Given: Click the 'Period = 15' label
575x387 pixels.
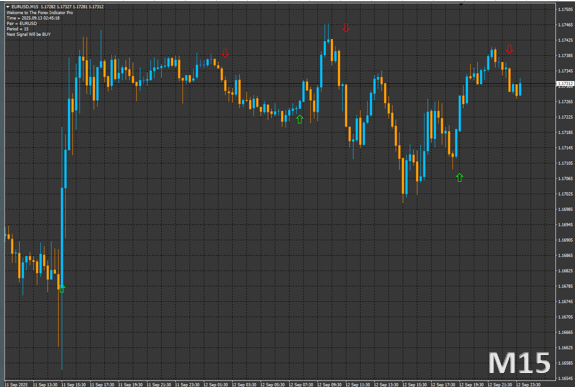Looking at the screenshot, I should [18, 29].
